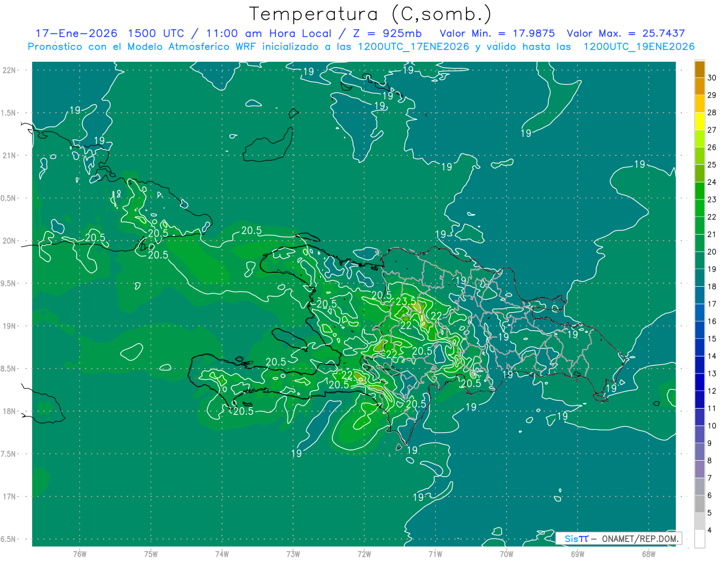The width and height of the screenshot is (728, 562).
Task: Click the teal swatch between 19 and 20
Action: tap(699, 259)
